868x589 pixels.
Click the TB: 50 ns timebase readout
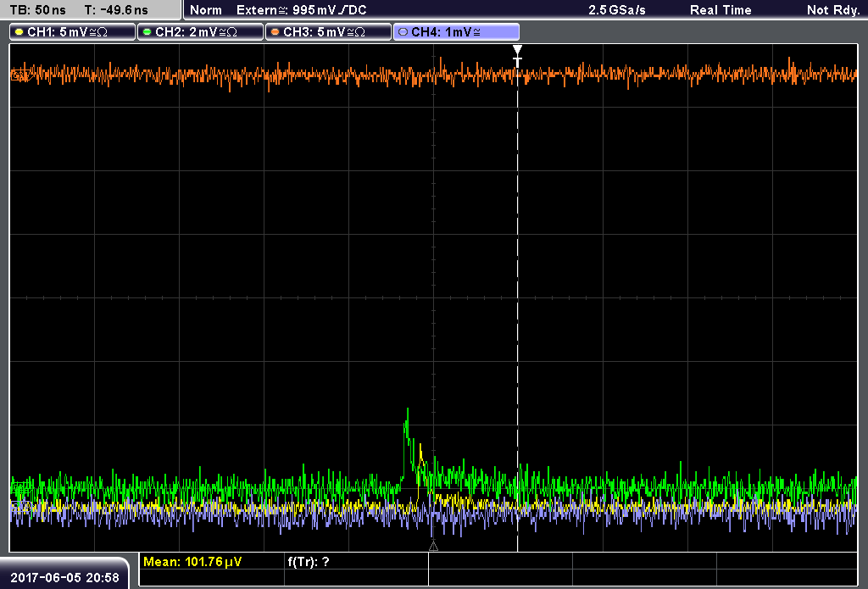click(37, 10)
